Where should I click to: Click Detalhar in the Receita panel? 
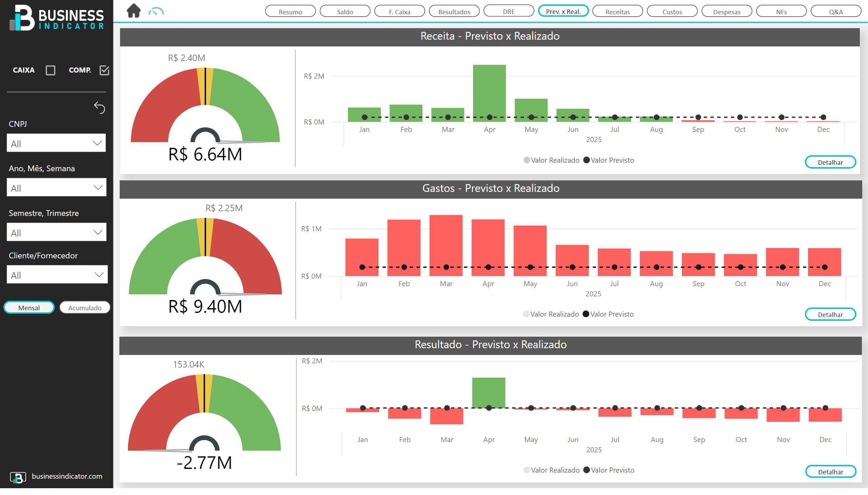click(830, 162)
